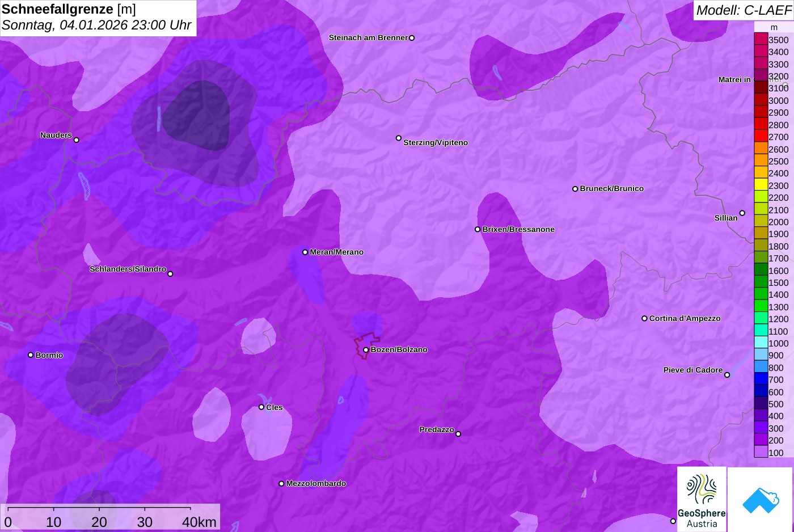Click the Bormio marker dot

(x=31, y=355)
